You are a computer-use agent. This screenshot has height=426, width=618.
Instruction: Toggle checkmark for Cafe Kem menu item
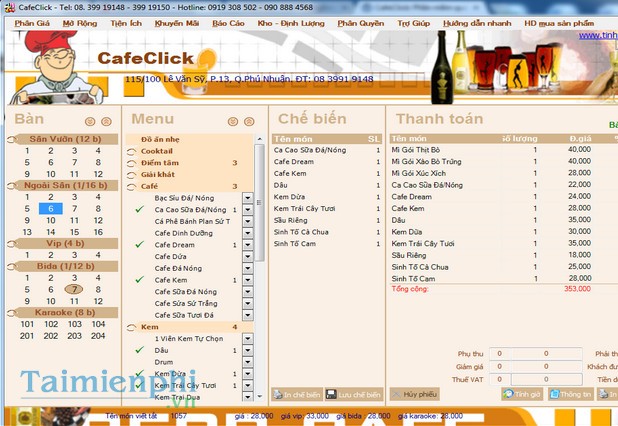coord(140,279)
